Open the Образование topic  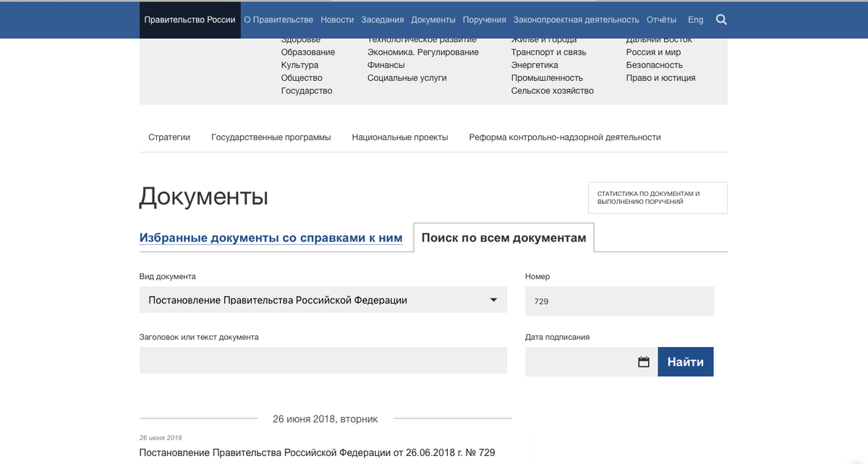pos(308,52)
